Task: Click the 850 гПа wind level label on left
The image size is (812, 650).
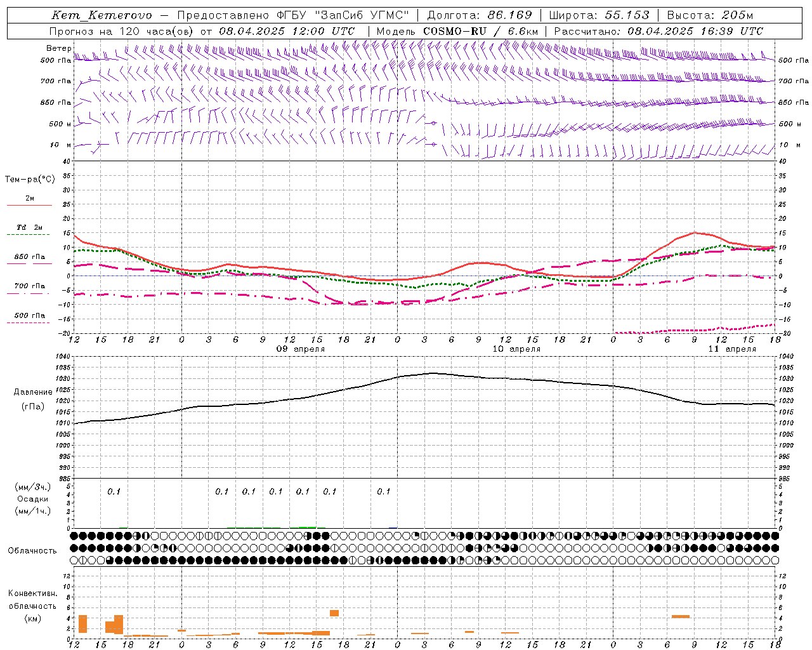Action: coord(56,102)
